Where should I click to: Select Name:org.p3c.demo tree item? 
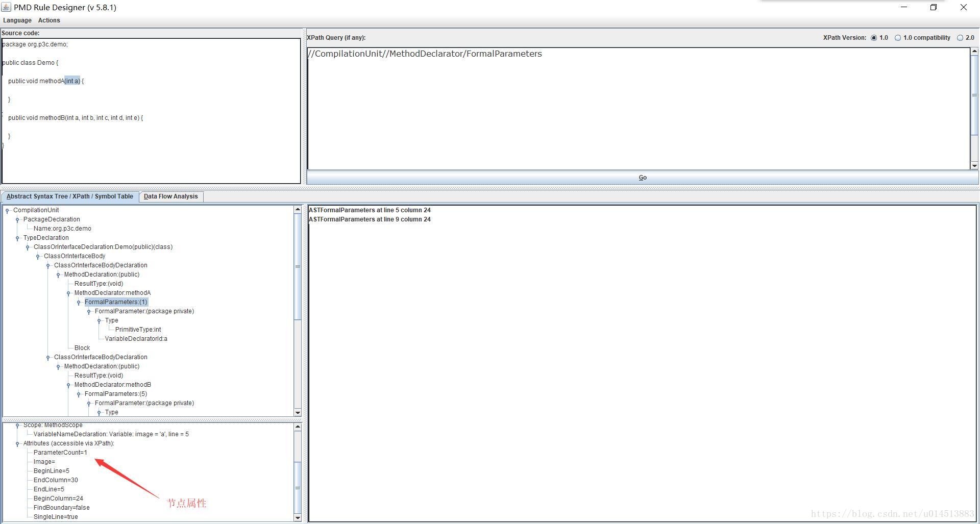click(x=62, y=229)
